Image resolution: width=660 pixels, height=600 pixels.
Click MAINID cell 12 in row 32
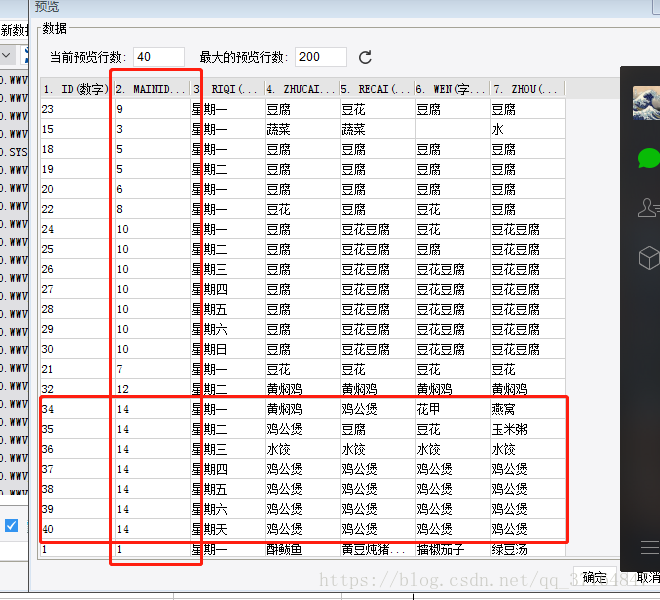(152, 389)
